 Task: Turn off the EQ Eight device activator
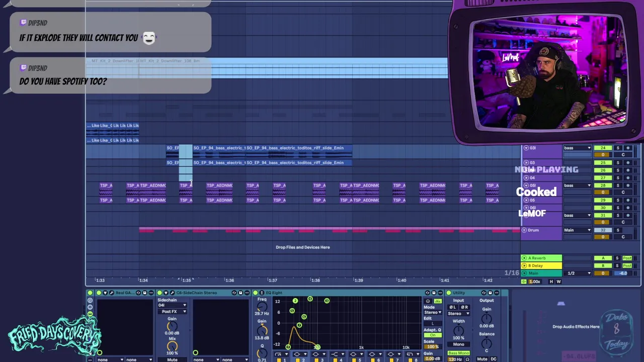click(255, 293)
